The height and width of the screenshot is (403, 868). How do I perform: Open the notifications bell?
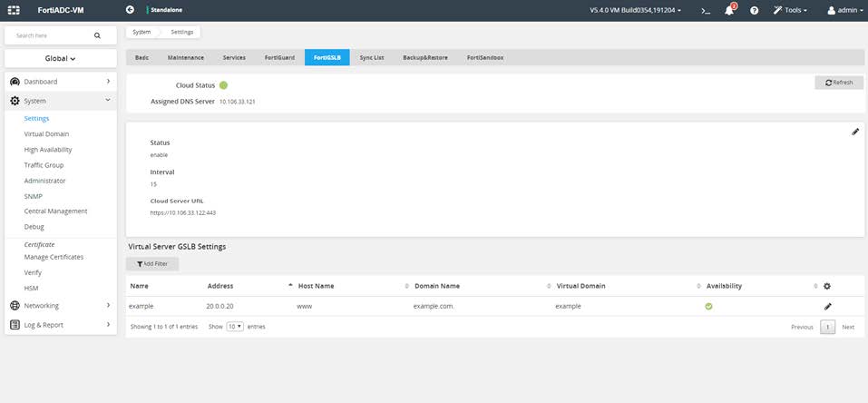point(729,11)
